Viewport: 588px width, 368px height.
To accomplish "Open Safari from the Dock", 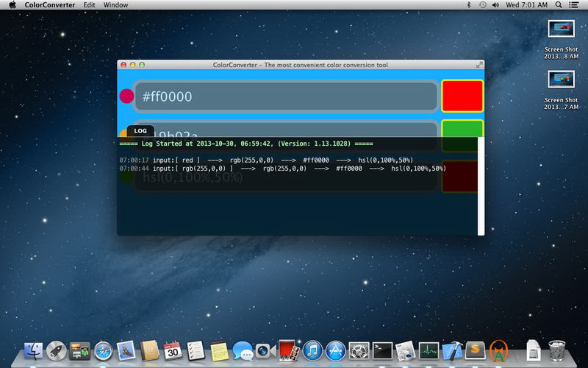I will [103, 350].
